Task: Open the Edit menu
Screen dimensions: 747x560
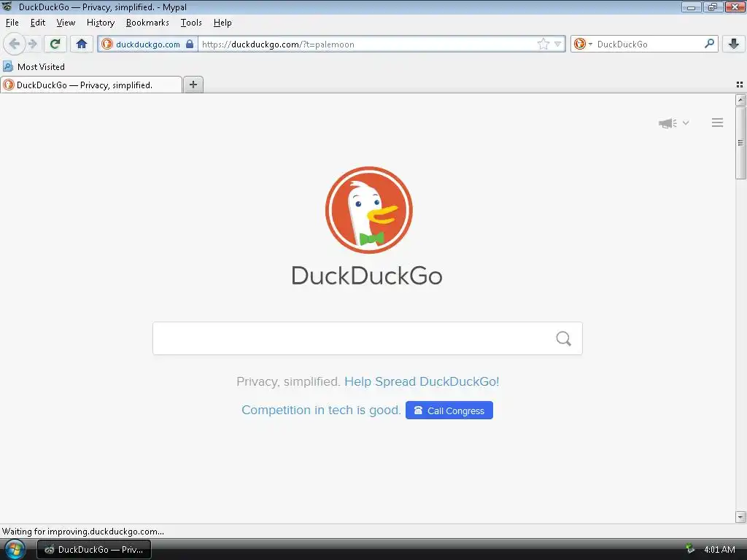Action: coord(38,23)
